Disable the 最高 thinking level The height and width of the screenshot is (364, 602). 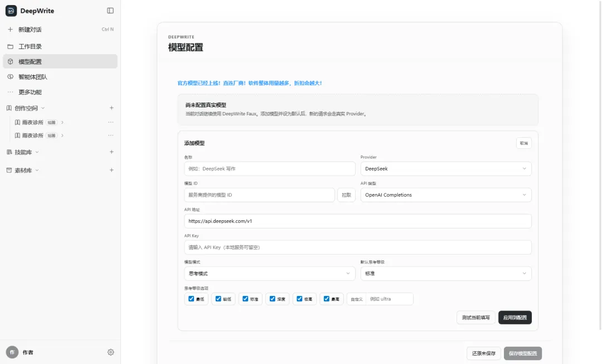coord(326,299)
